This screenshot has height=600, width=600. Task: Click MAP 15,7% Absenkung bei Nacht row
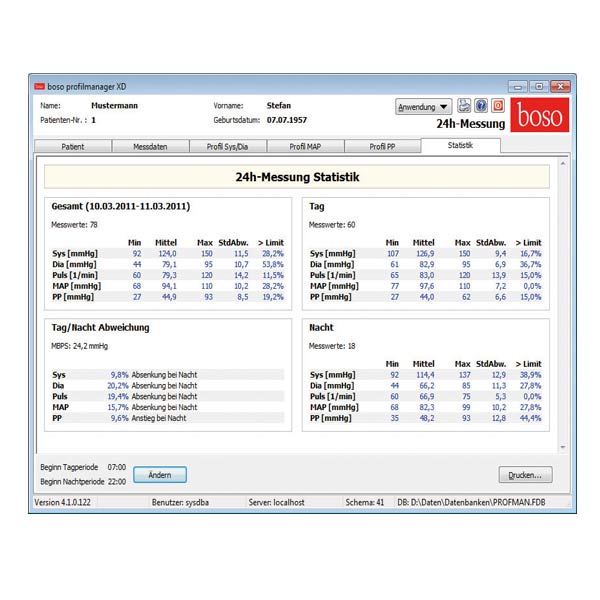(x=168, y=408)
